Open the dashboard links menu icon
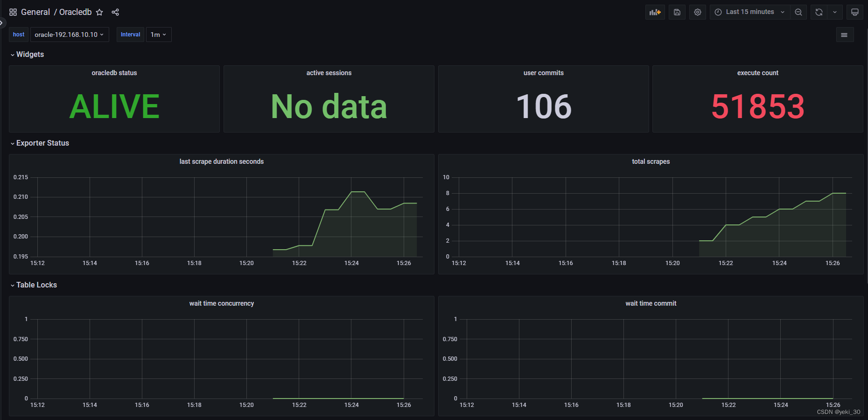Viewport: 868px width, 420px height. 844,35
